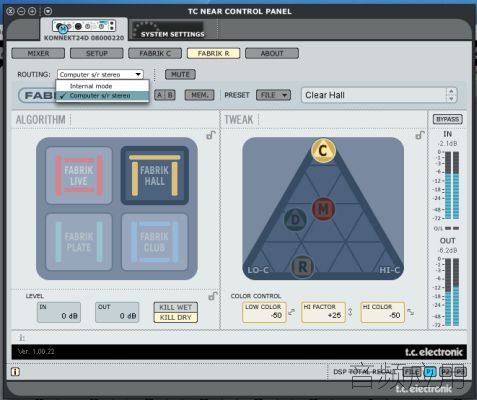Click the info icon at bottom left
Image resolution: width=477 pixels, height=400 pixels.
15,372
